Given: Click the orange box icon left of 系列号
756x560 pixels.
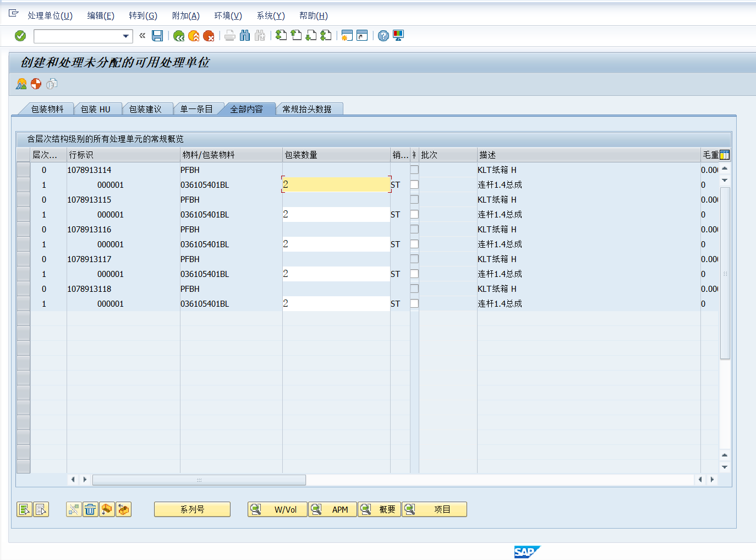Looking at the screenshot, I should coord(123,509).
